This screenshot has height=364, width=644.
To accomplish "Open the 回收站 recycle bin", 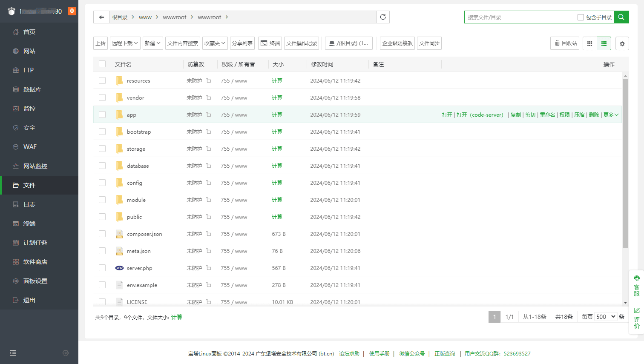I will (x=564, y=43).
